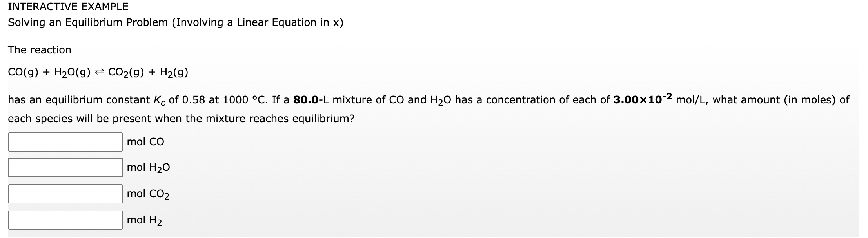Click the question sentence ending with equilibrium
The width and height of the screenshot is (868, 238).
point(182,118)
